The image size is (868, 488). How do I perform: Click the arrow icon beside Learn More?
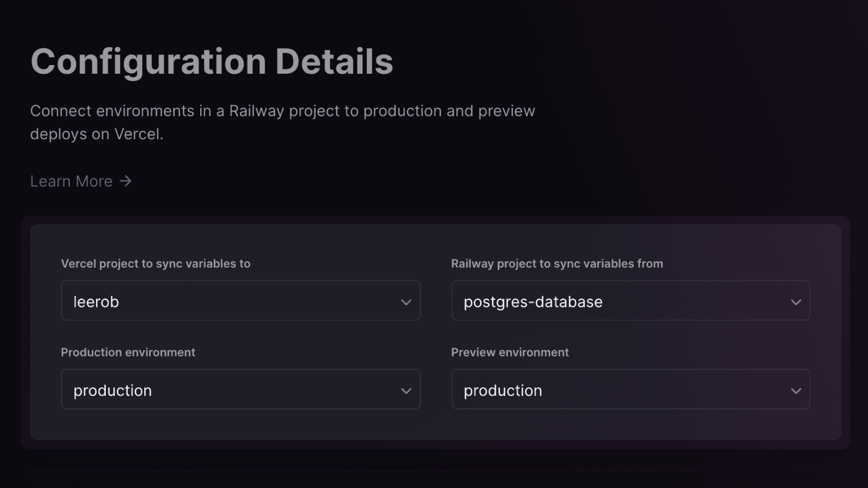(126, 181)
